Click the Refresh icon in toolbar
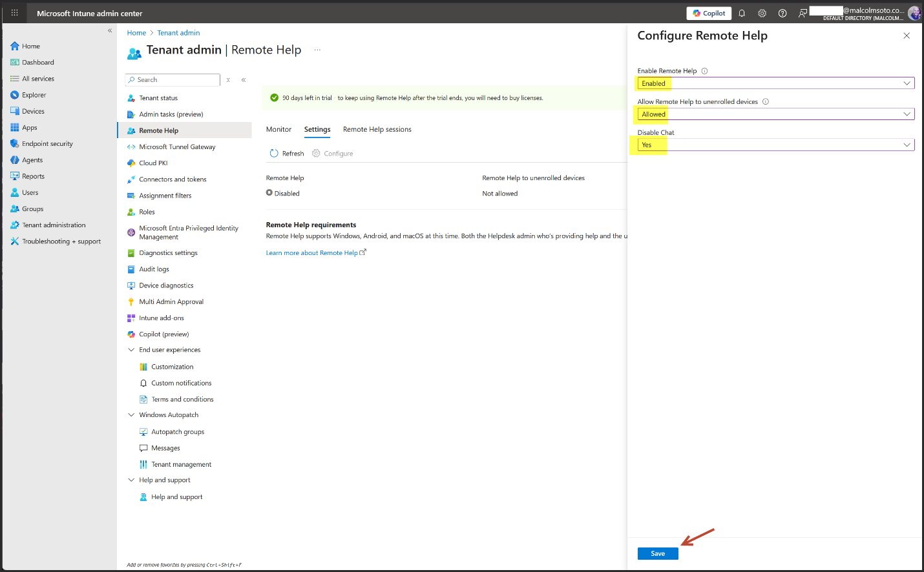924x572 pixels. coord(274,154)
